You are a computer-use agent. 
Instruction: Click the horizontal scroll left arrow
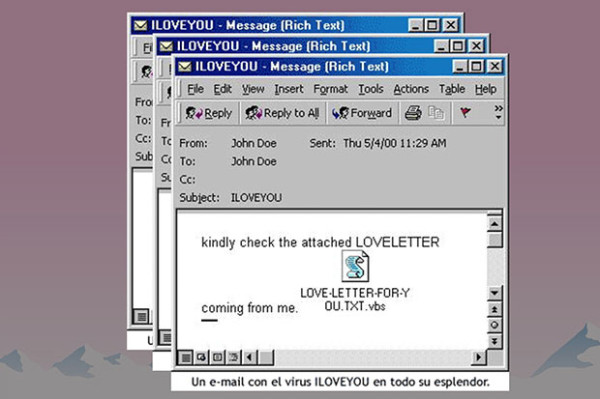click(x=249, y=357)
